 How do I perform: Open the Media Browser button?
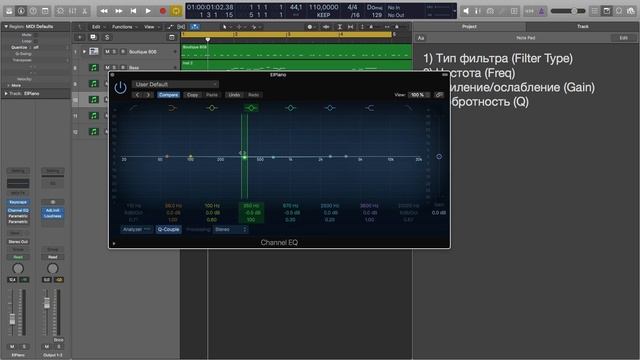click(x=631, y=11)
